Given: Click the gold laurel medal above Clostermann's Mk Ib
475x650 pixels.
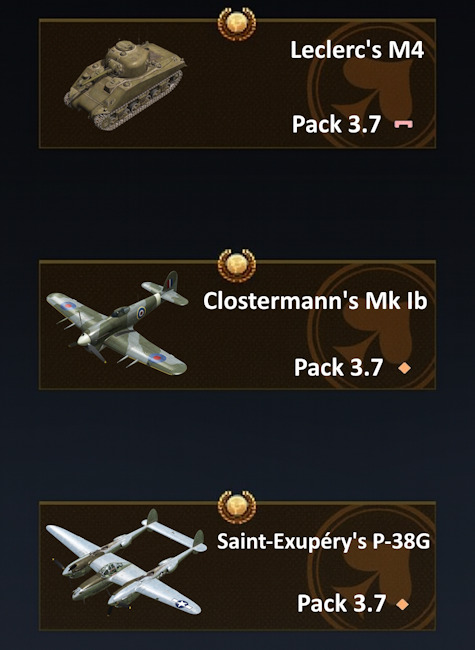Looking at the screenshot, I should [237, 265].
